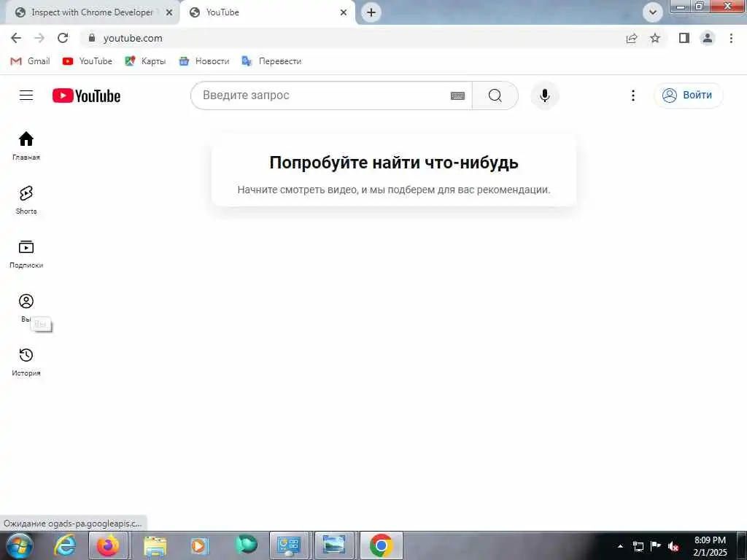Open Shorts from the sidebar

[x=26, y=200]
